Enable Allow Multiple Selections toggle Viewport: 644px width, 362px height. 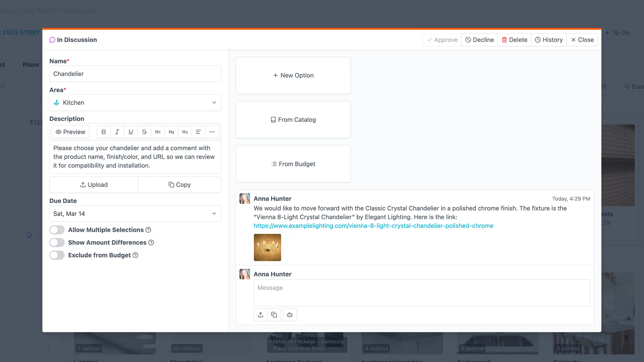[57, 230]
